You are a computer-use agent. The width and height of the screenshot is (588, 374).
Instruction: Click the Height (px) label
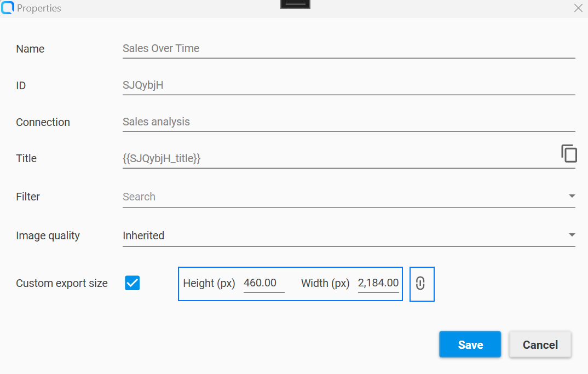coord(209,283)
